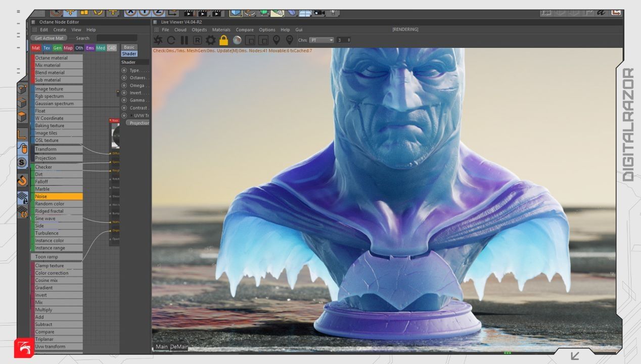Image resolution: width=641 pixels, height=364 pixels.
Task: Open the Materials menu in Live Viewer
Action: (x=221, y=30)
